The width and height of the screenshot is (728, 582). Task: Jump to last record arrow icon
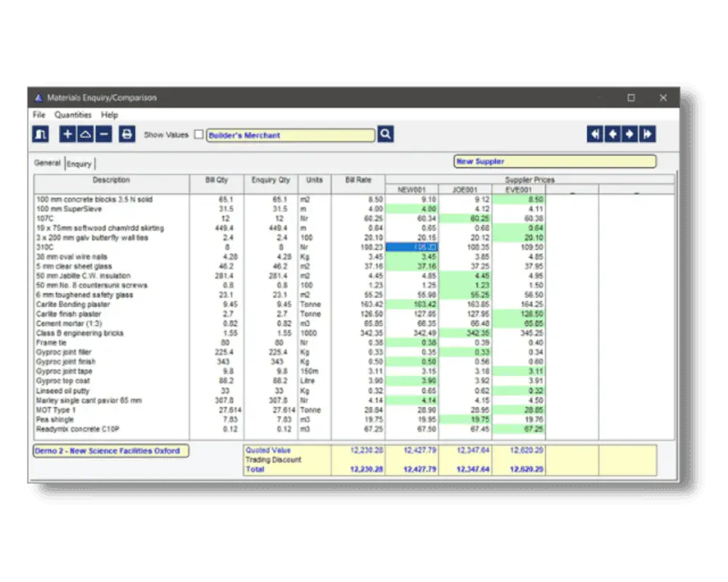pyautogui.click(x=647, y=134)
